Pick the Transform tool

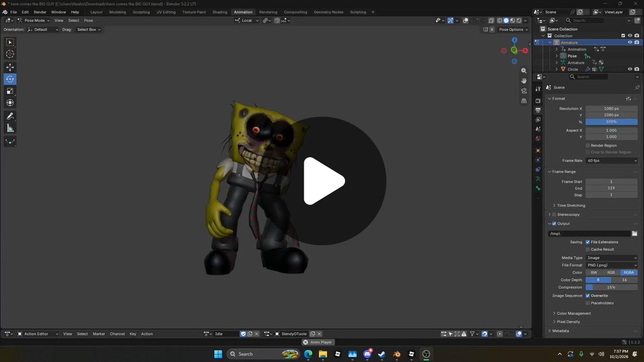(10, 102)
